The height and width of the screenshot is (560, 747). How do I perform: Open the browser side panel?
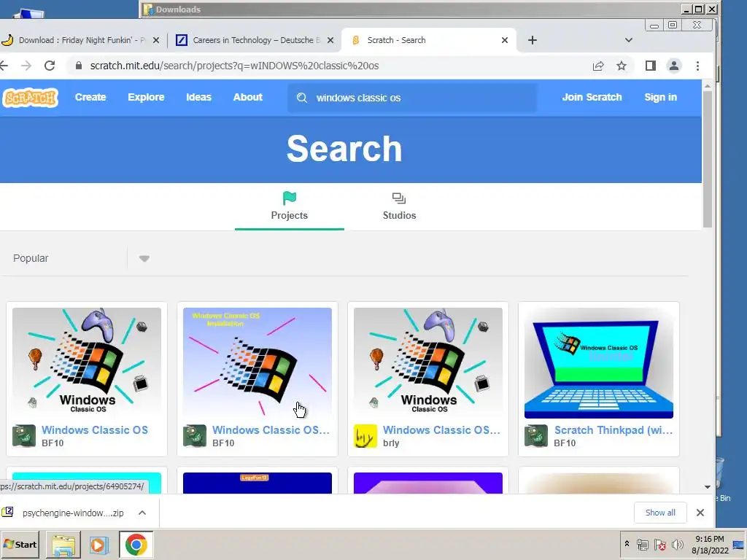tap(650, 66)
